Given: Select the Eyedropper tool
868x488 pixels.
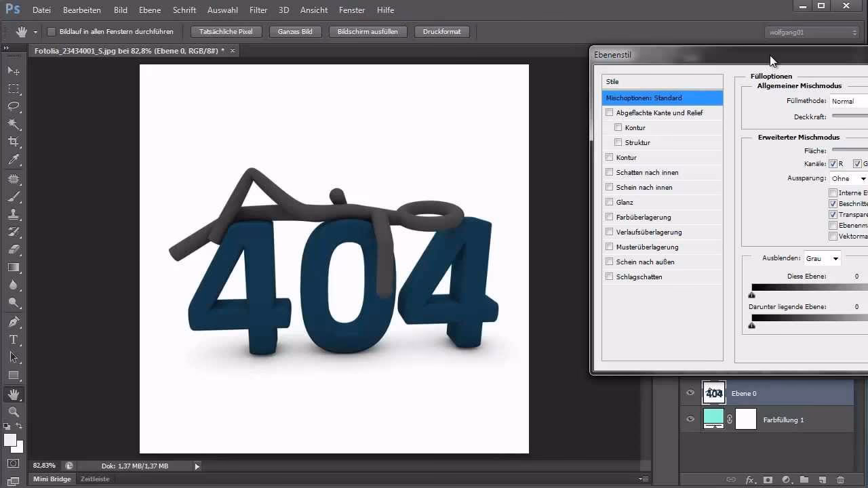Looking at the screenshot, I should pos(14,160).
